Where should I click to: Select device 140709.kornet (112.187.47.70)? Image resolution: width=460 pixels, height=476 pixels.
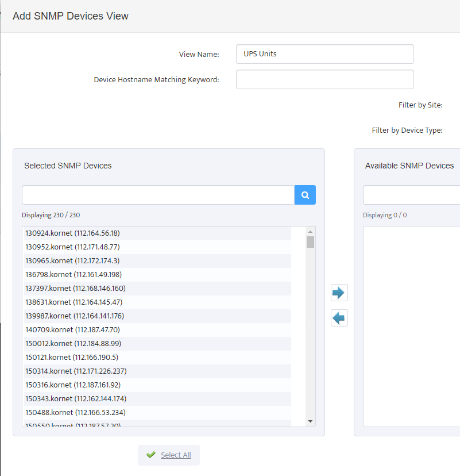[x=158, y=330]
